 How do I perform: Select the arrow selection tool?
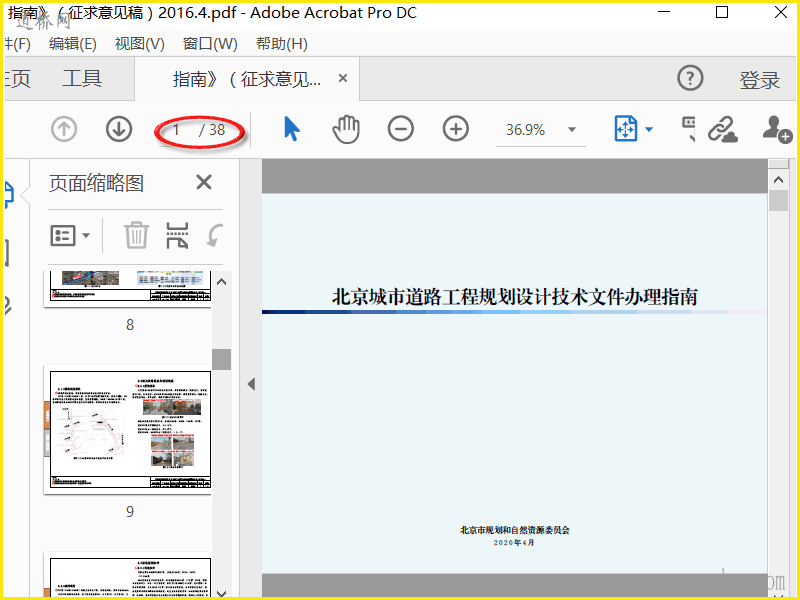tap(291, 129)
